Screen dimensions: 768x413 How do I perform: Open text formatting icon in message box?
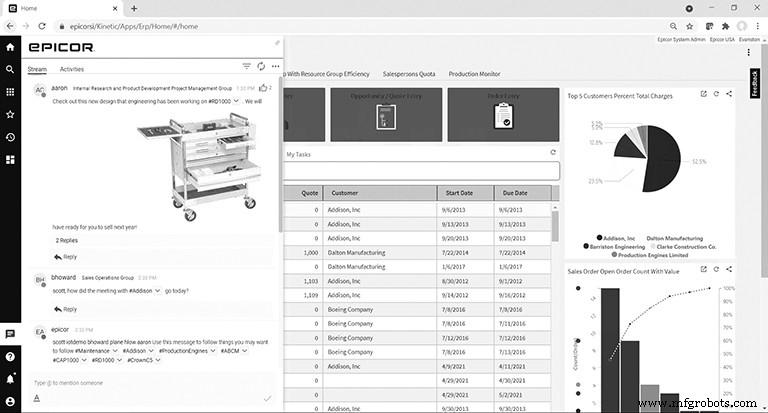point(37,398)
